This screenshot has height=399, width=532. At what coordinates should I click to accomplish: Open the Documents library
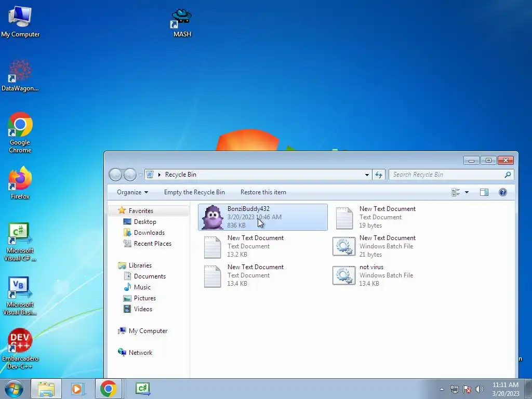pos(150,276)
